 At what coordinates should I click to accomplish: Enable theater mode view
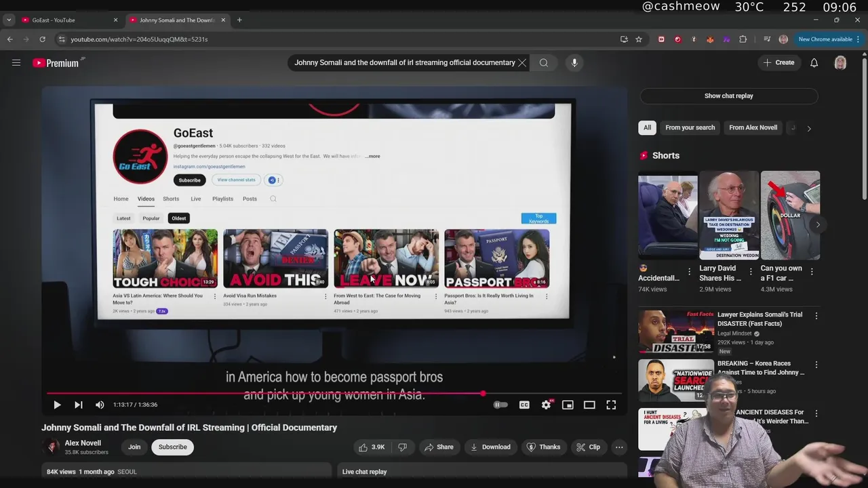point(589,405)
